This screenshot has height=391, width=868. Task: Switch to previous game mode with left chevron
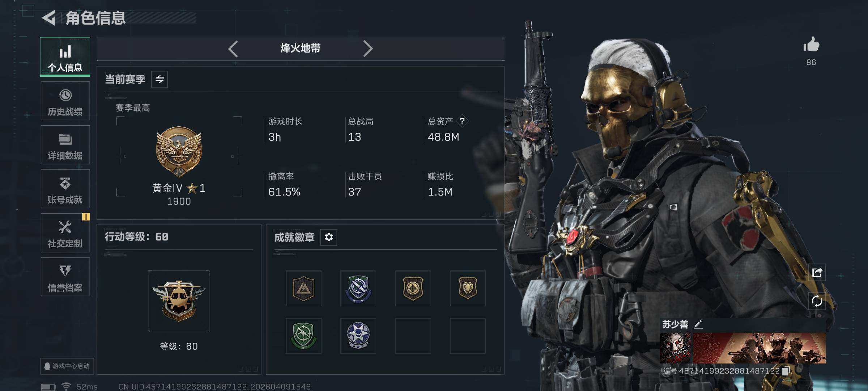[233, 49]
